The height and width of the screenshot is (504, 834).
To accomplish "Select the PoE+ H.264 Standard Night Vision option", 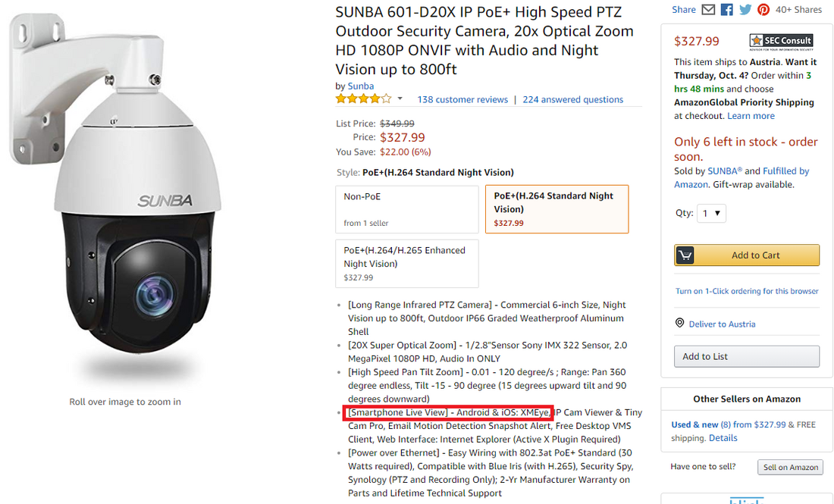I will (557, 208).
